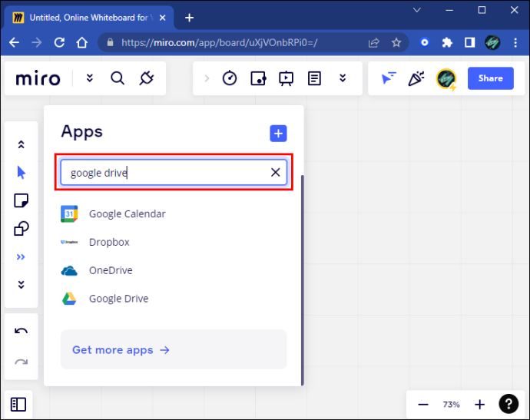Image resolution: width=530 pixels, height=420 pixels.
Task: Open the blue circle browser extension
Action: pos(425,42)
